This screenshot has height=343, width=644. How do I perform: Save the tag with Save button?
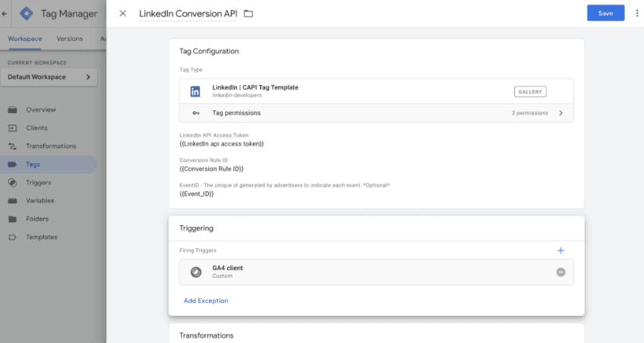(605, 13)
